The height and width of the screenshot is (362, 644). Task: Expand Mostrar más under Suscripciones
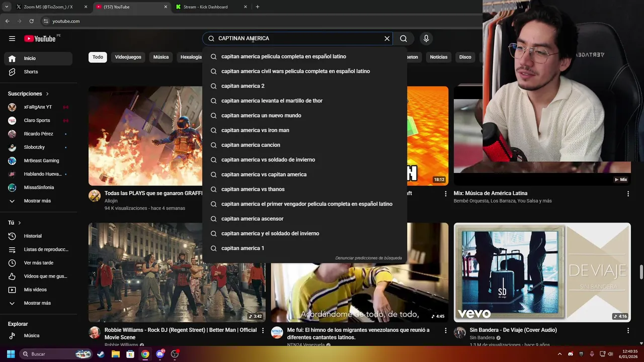click(38, 201)
